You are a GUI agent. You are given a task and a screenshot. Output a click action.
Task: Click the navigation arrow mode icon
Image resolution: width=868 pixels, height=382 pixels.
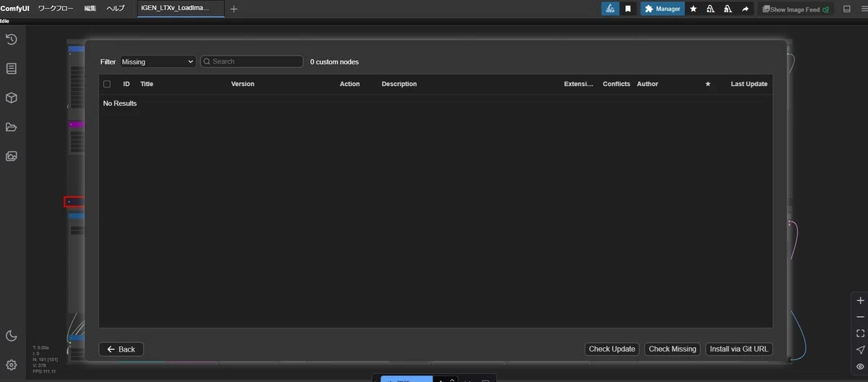[860, 350]
